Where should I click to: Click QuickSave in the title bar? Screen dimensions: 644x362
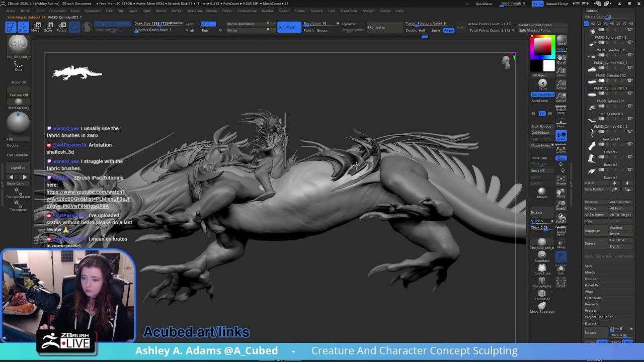pos(484,4)
